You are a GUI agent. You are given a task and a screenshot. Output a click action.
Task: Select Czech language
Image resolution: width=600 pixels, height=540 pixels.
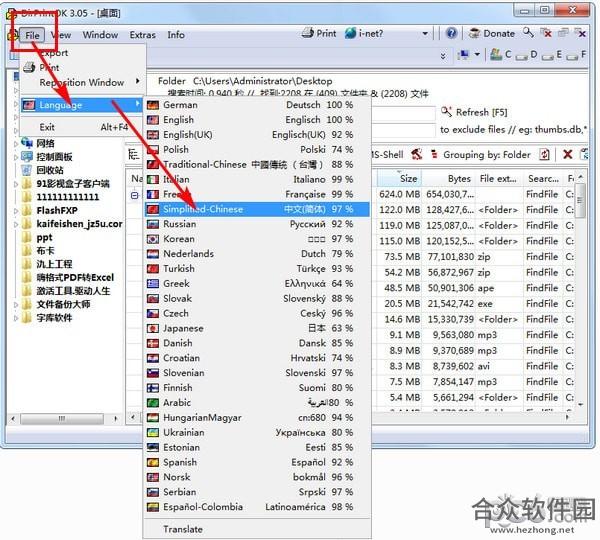click(x=256, y=313)
